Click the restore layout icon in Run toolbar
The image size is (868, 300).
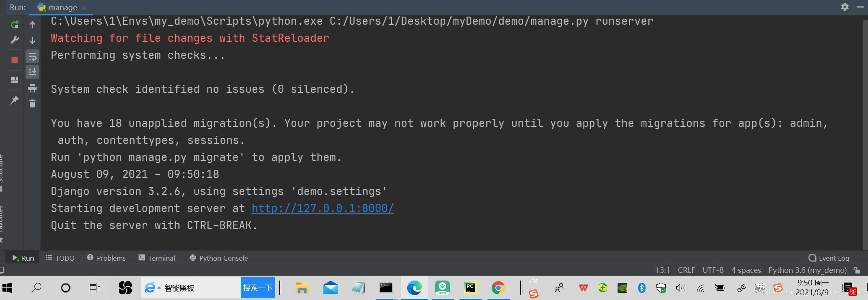point(15,79)
